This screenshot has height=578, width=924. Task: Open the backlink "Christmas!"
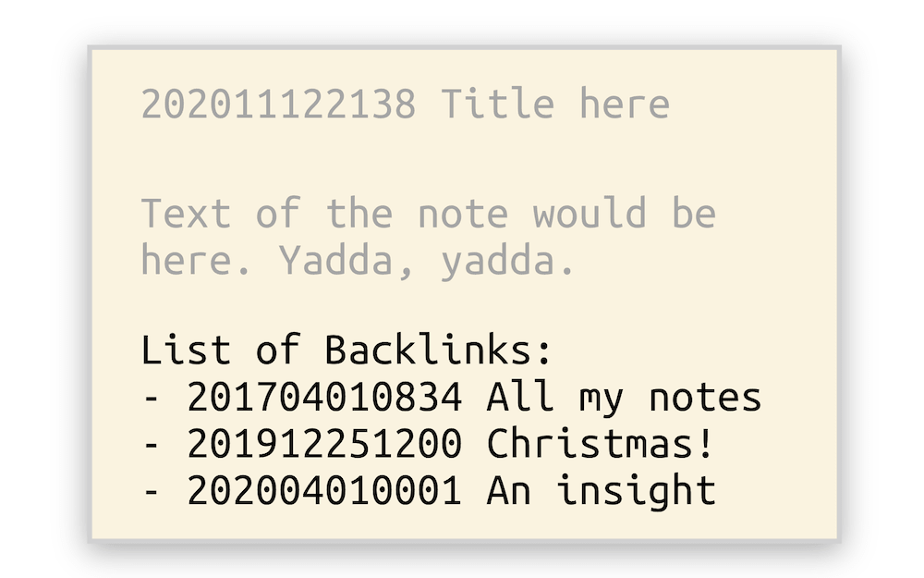pyautogui.click(x=601, y=443)
